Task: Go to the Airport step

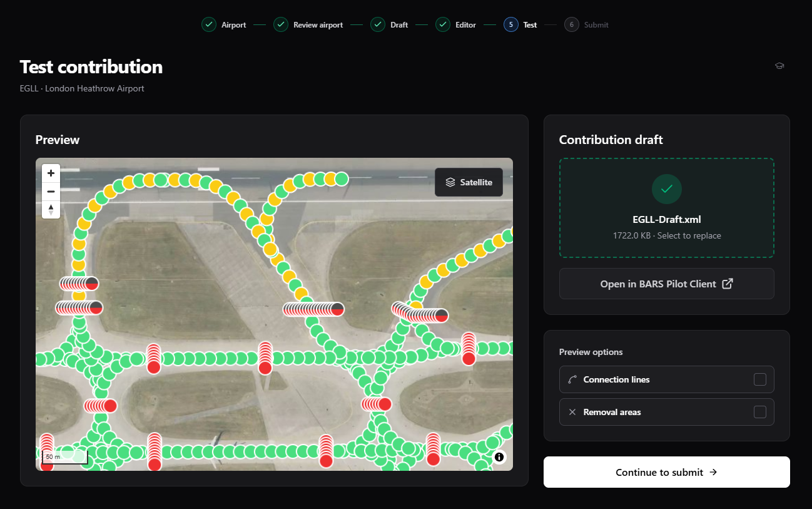Action: pos(224,25)
